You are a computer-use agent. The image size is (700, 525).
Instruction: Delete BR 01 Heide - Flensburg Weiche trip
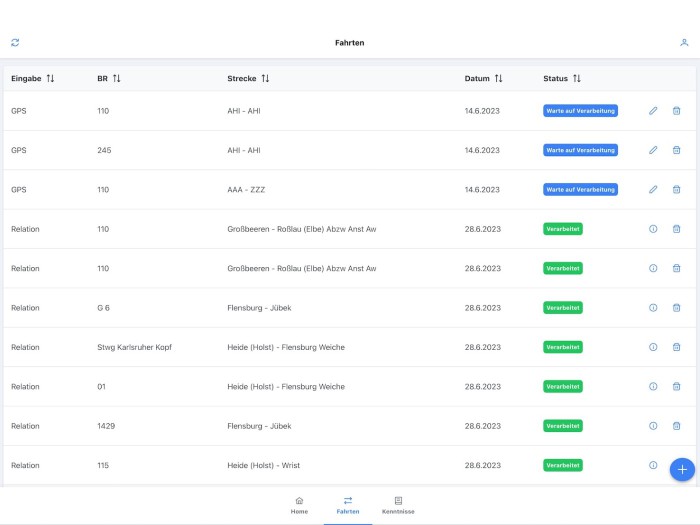pyautogui.click(x=676, y=386)
